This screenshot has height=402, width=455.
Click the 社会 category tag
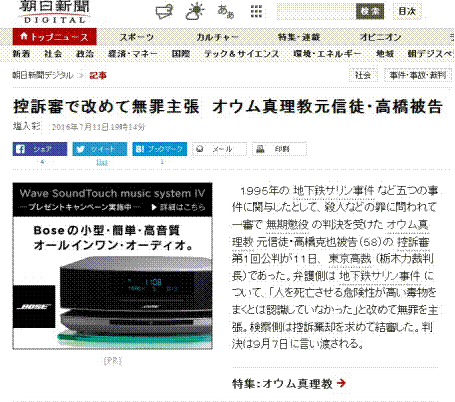(x=363, y=75)
